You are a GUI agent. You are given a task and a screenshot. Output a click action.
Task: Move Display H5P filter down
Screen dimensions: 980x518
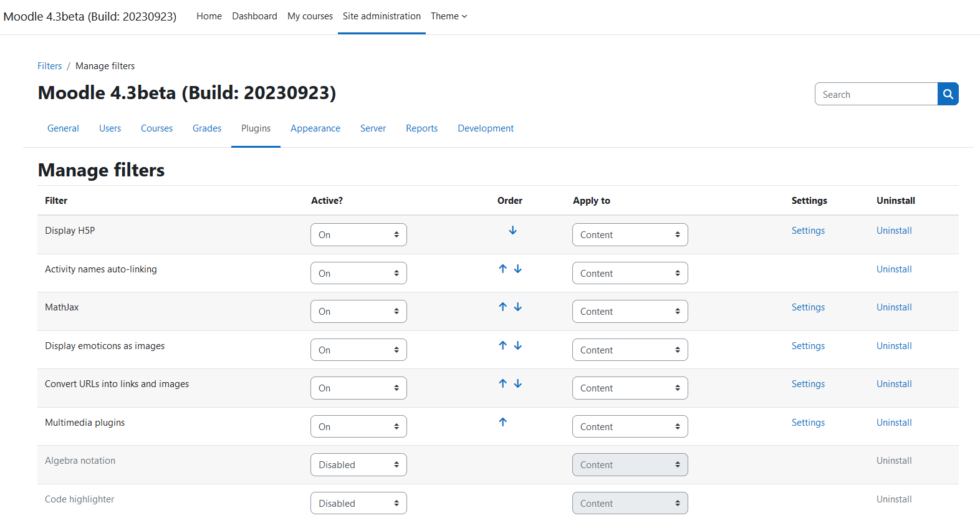coord(512,231)
